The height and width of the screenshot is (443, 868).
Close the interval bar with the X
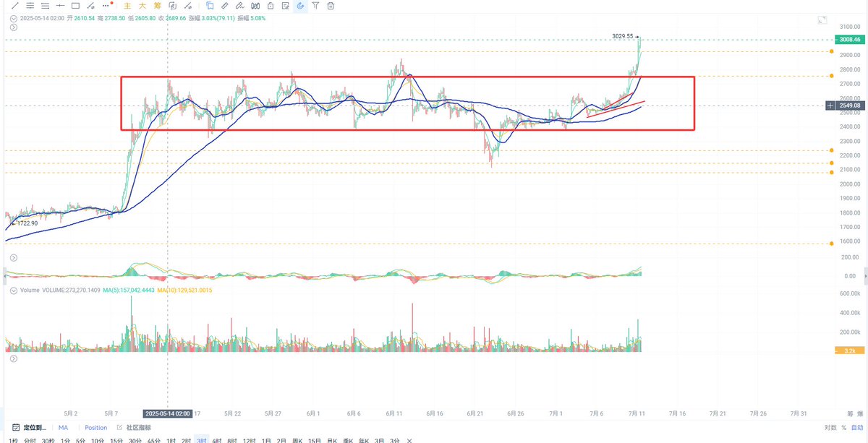click(409, 440)
